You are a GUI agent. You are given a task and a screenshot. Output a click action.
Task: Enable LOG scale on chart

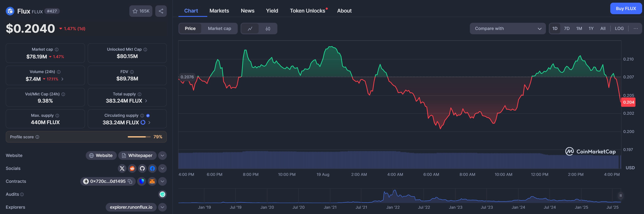coord(619,29)
